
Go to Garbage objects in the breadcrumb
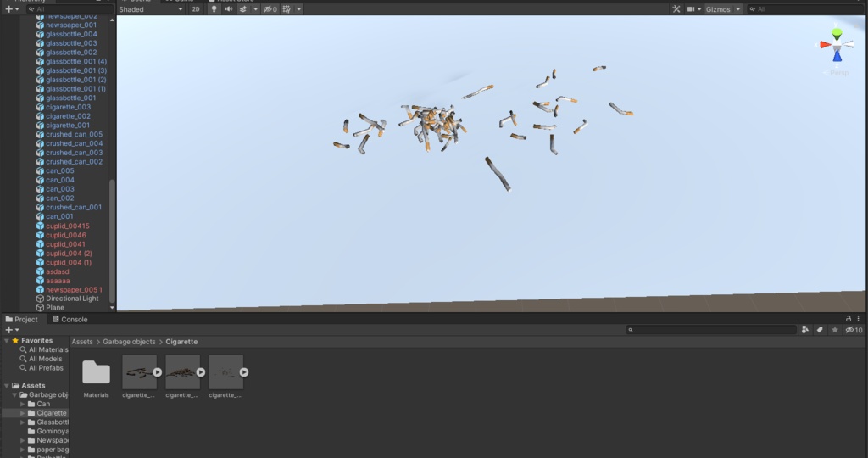click(129, 342)
